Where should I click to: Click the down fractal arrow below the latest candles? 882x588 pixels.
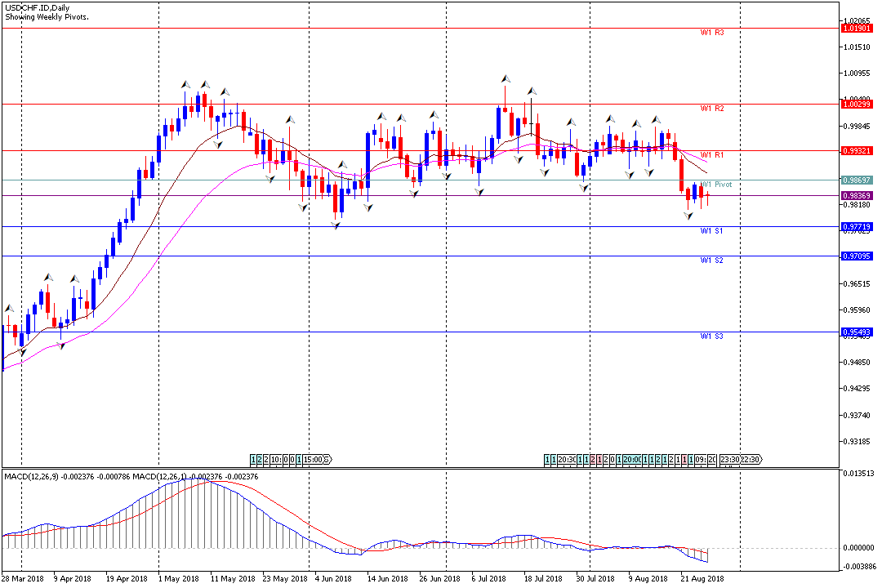tap(689, 216)
